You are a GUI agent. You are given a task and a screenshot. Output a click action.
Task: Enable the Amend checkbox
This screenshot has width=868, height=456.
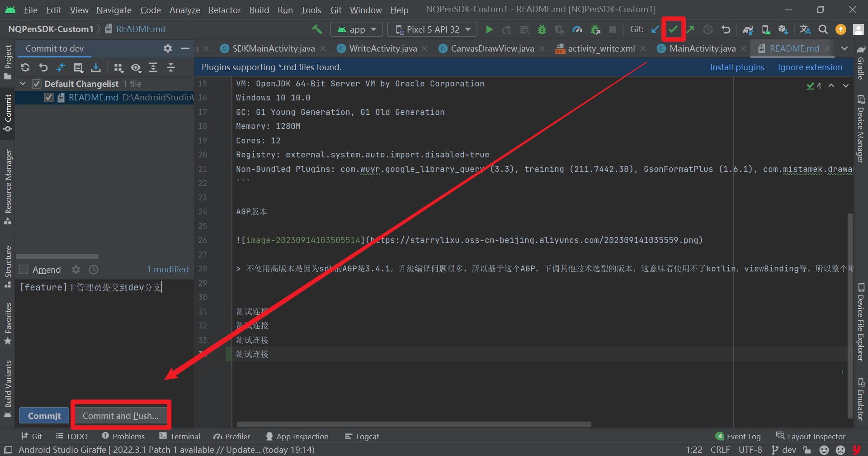tap(24, 270)
